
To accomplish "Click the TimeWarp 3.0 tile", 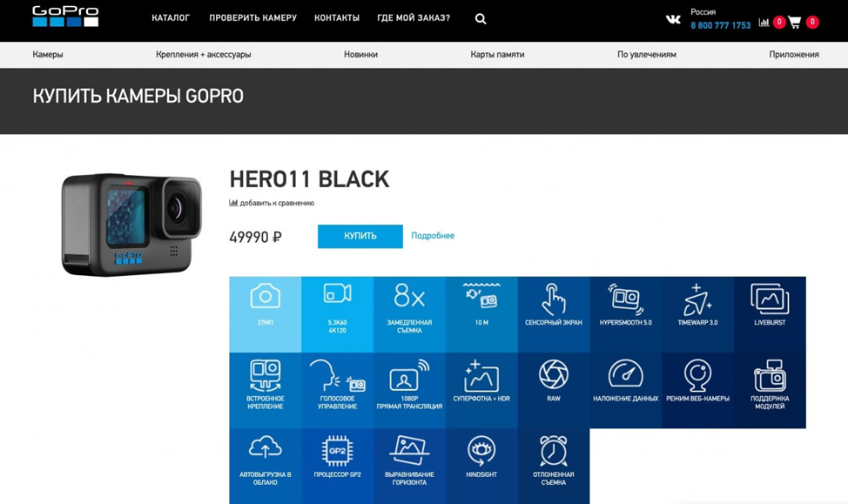I will [697, 314].
